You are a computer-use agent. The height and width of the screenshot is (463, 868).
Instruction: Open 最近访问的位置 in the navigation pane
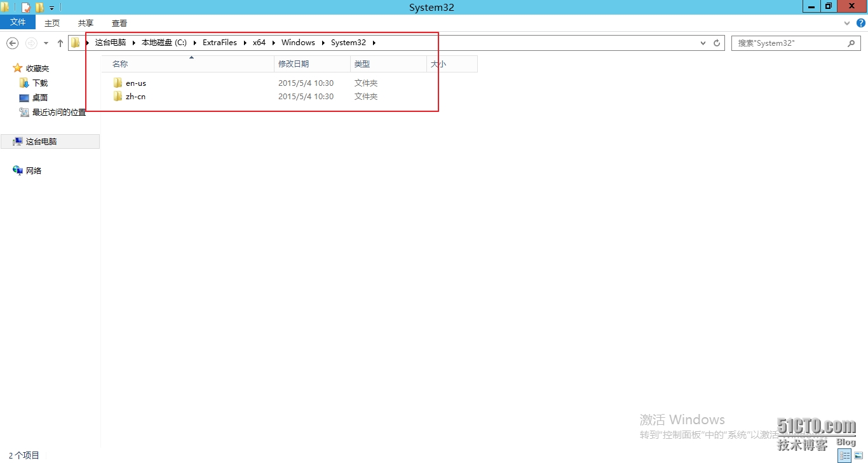[x=59, y=113]
